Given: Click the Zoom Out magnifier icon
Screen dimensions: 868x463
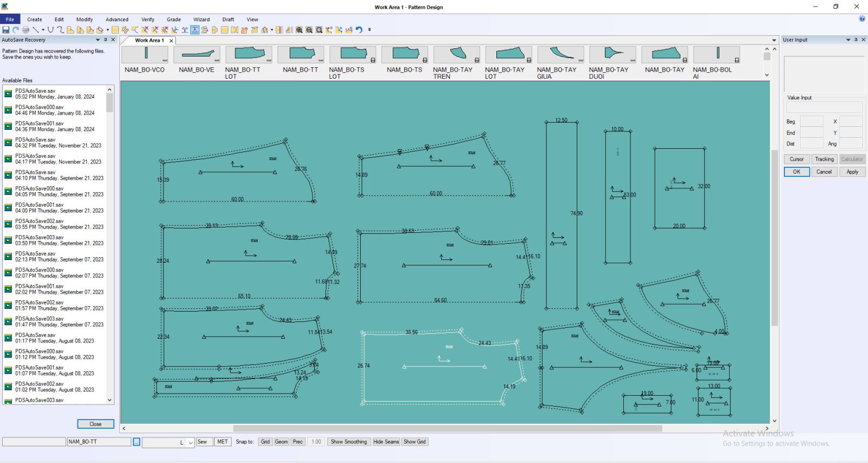Looking at the screenshot, I should coord(309,30).
